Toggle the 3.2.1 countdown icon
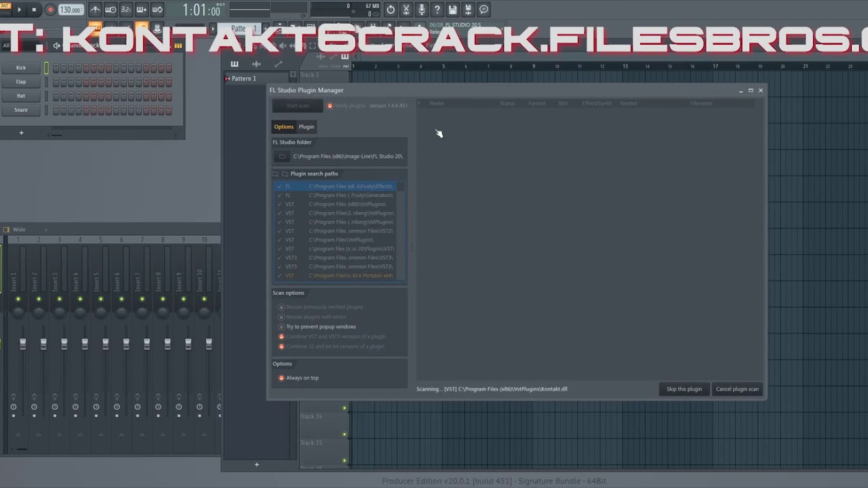Image resolution: width=868 pixels, height=488 pixels. (x=126, y=9)
